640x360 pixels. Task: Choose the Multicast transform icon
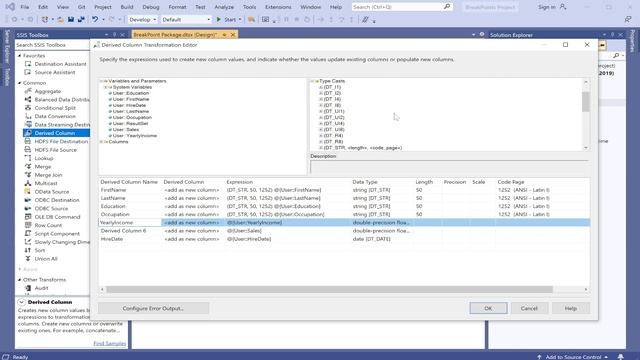point(28,183)
